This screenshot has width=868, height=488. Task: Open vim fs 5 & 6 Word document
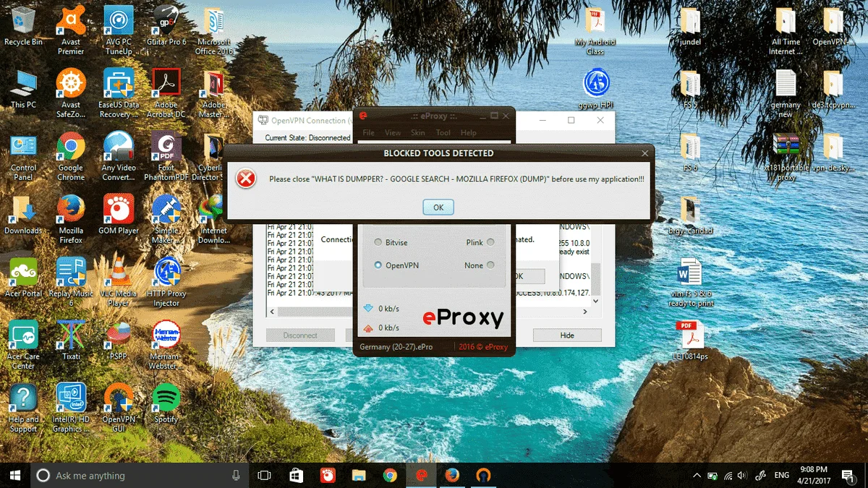(x=690, y=283)
